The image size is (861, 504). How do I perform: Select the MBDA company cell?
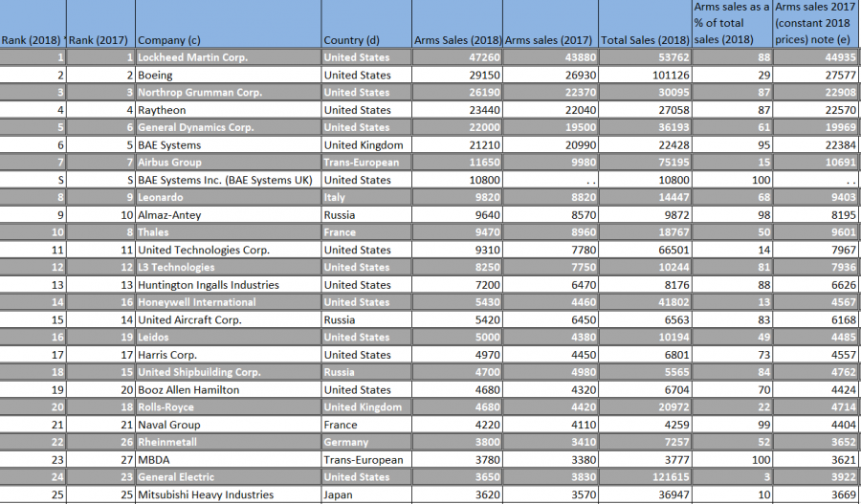pyautogui.click(x=229, y=459)
